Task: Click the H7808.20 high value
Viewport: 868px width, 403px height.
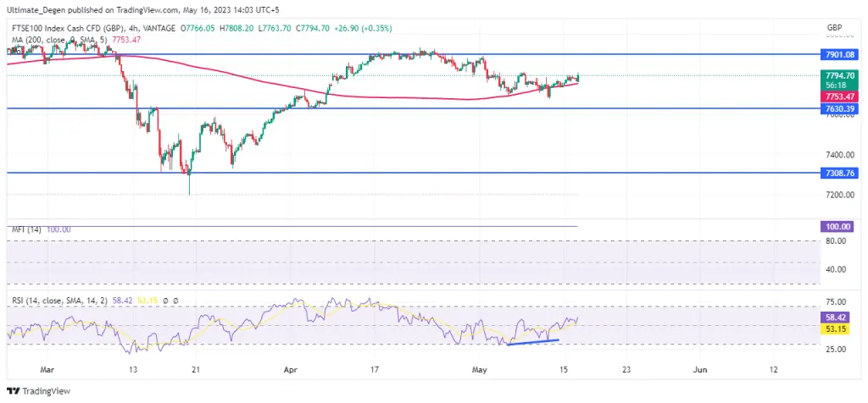Action: click(x=237, y=28)
